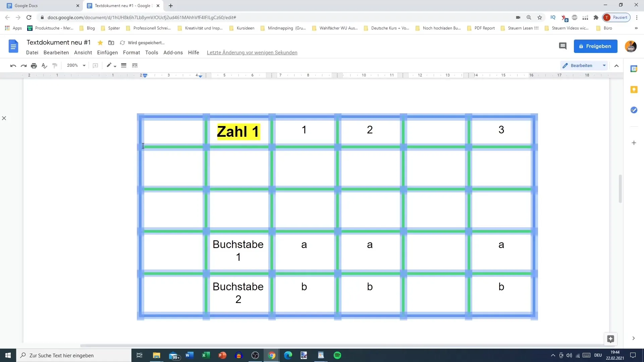Viewport: 644px width, 362px height.
Task: Click the border style icon in toolbar
Action: click(x=135, y=65)
